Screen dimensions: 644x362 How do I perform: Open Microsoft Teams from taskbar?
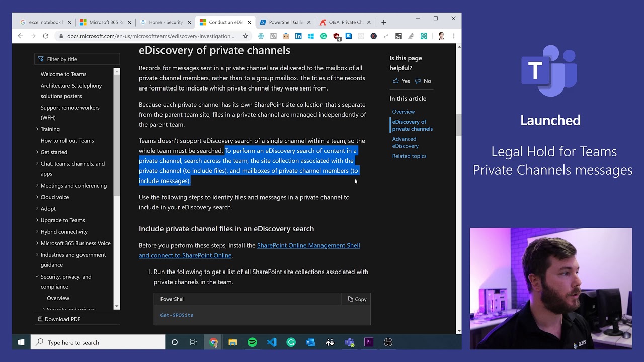(349, 342)
